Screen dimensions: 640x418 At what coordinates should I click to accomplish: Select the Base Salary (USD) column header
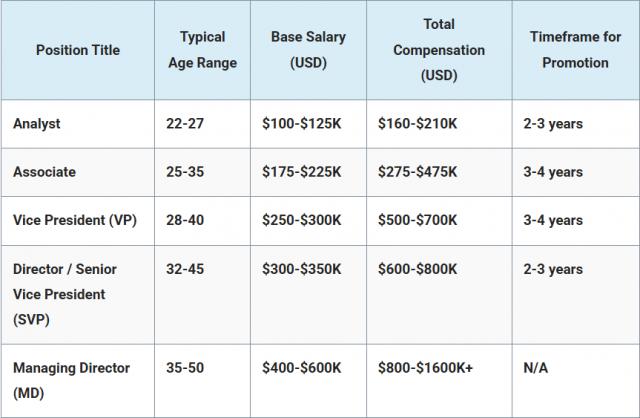(x=306, y=50)
